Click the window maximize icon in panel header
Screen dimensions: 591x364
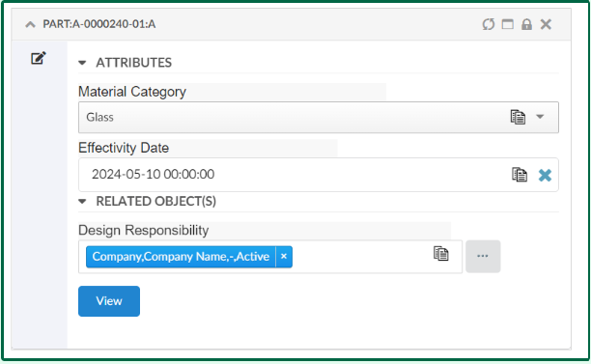(x=508, y=24)
